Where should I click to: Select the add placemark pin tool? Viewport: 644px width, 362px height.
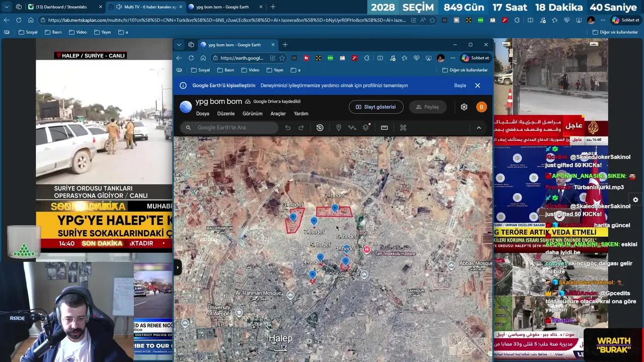tap(339, 128)
